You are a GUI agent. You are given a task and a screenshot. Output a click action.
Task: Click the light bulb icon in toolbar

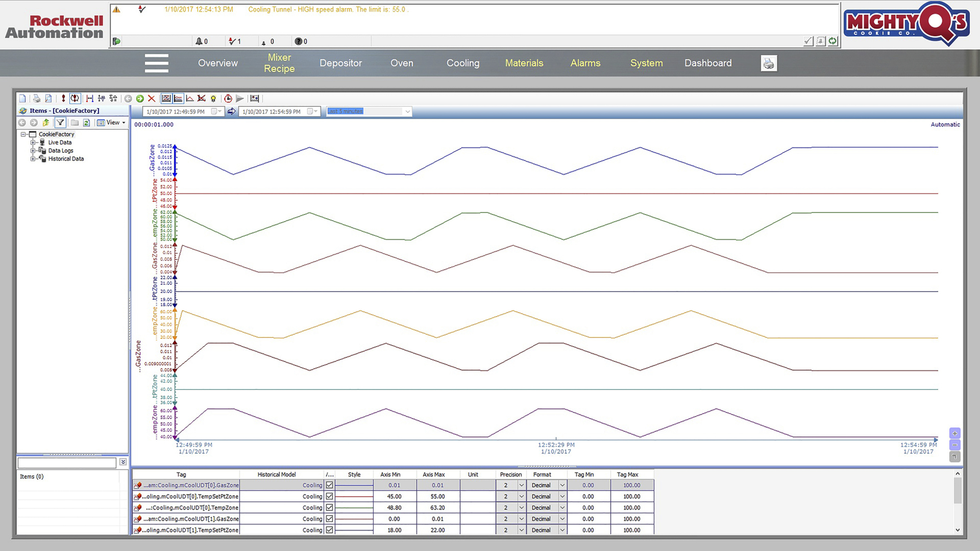pyautogui.click(x=213, y=98)
